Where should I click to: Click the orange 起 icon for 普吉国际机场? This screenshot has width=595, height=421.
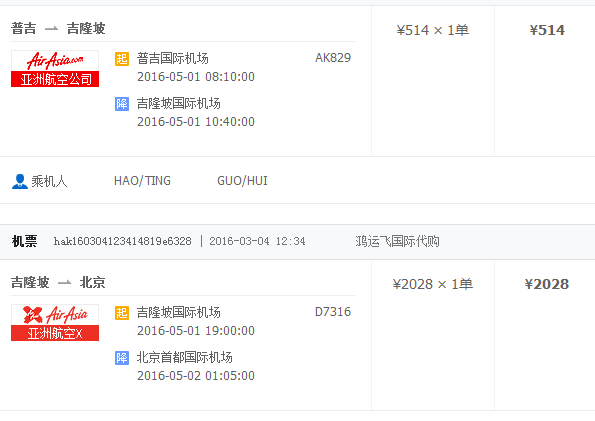122,59
